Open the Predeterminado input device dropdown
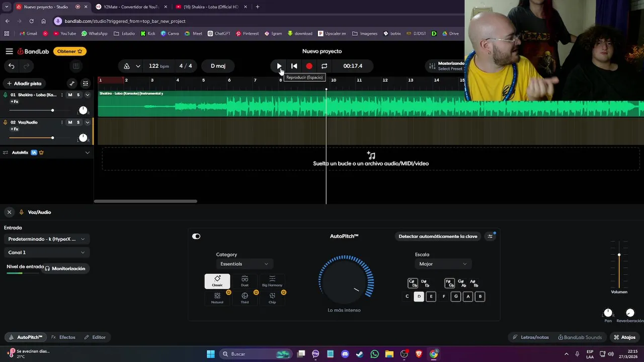Screen dimensions: 644x362 coord(46,239)
